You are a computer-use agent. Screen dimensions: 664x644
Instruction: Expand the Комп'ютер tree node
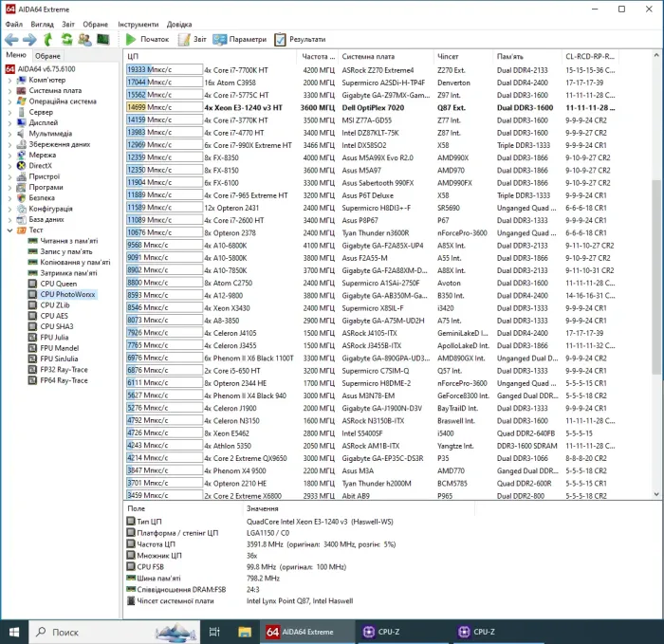9,80
